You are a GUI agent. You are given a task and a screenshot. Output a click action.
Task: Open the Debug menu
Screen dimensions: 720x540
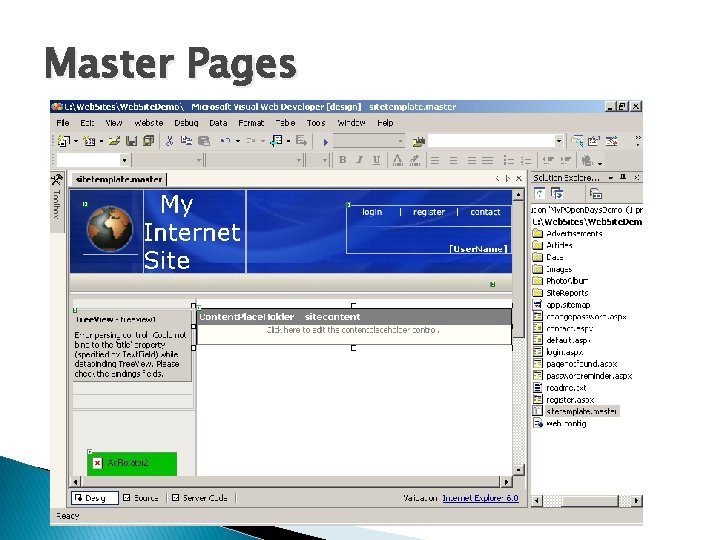186,123
